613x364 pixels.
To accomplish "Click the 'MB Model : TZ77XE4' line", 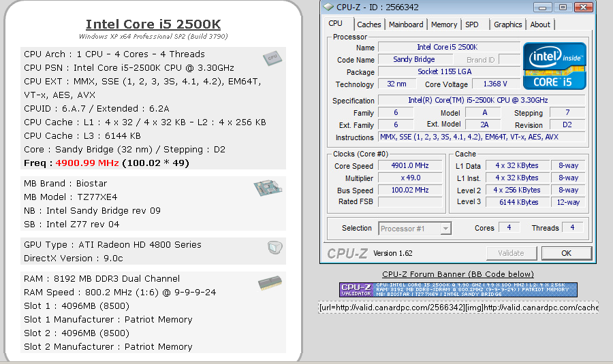I will [x=71, y=197].
